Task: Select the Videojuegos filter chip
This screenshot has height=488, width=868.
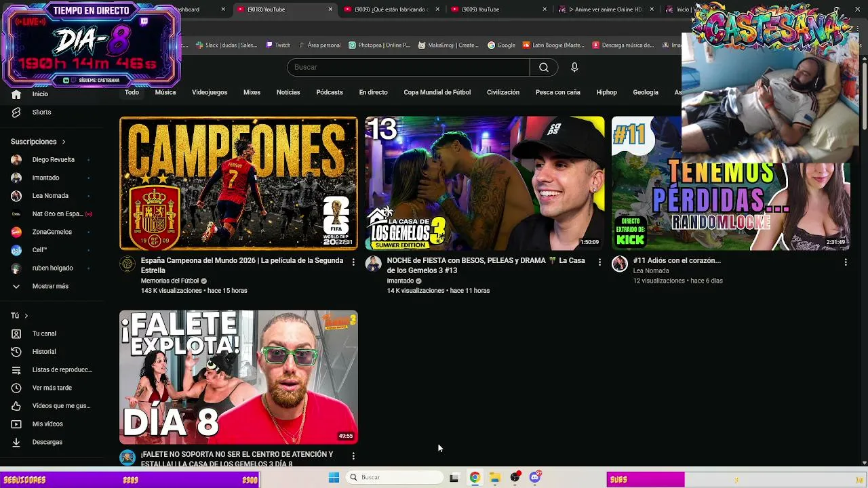Action: click(x=210, y=92)
